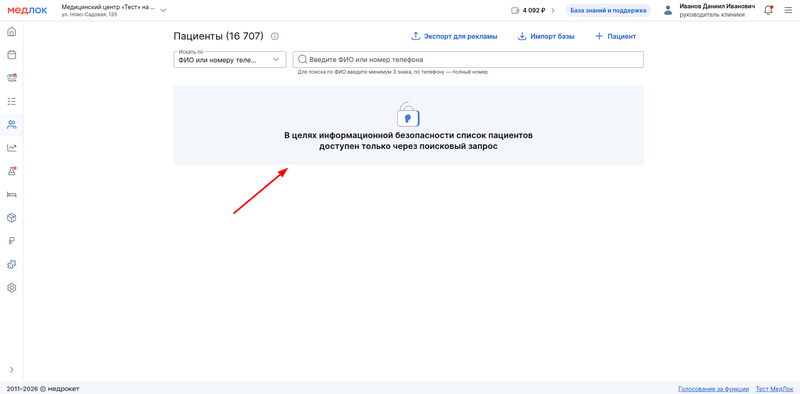The width and height of the screenshot is (800, 394).
Task: Open the integrations puzzle icon
Action: pyautogui.click(x=11, y=264)
